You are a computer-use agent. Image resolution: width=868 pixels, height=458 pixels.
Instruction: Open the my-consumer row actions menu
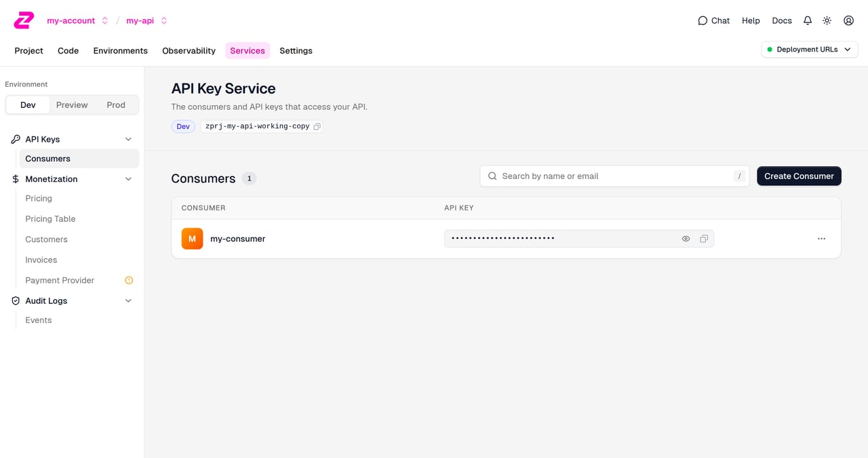click(821, 239)
